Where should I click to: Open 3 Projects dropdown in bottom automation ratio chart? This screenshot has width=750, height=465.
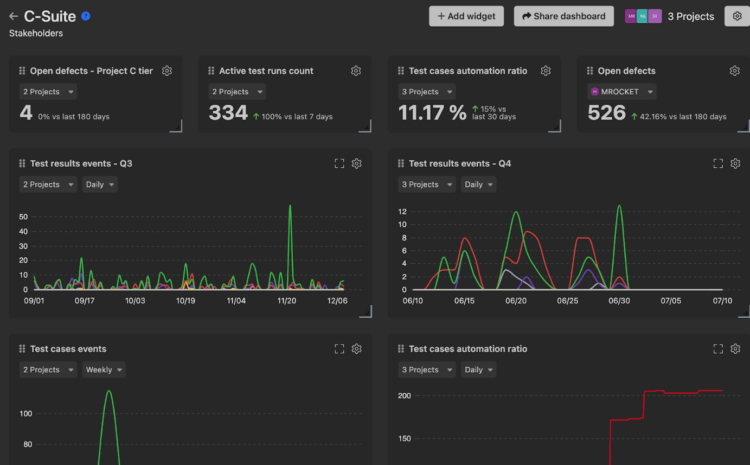[427, 369]
